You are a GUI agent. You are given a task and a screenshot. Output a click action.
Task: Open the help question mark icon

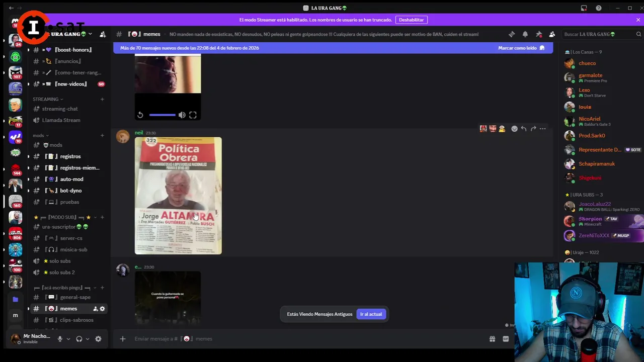(x=599, y=8)
